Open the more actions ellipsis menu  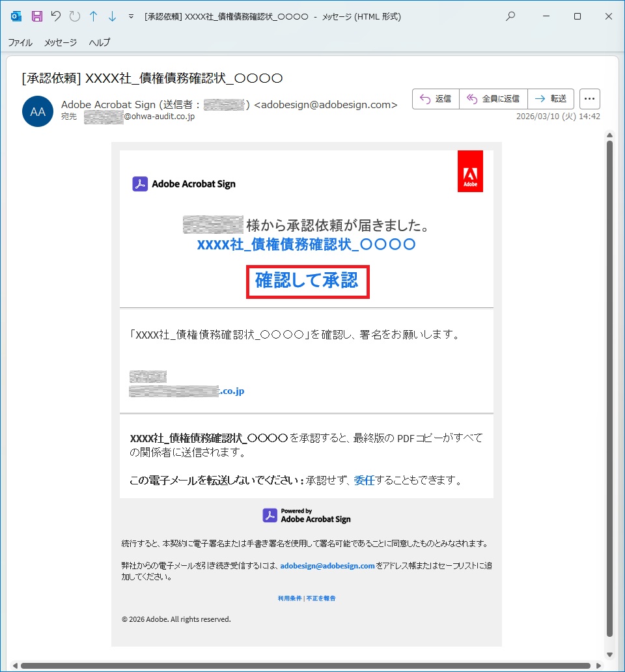click(589, 99)
